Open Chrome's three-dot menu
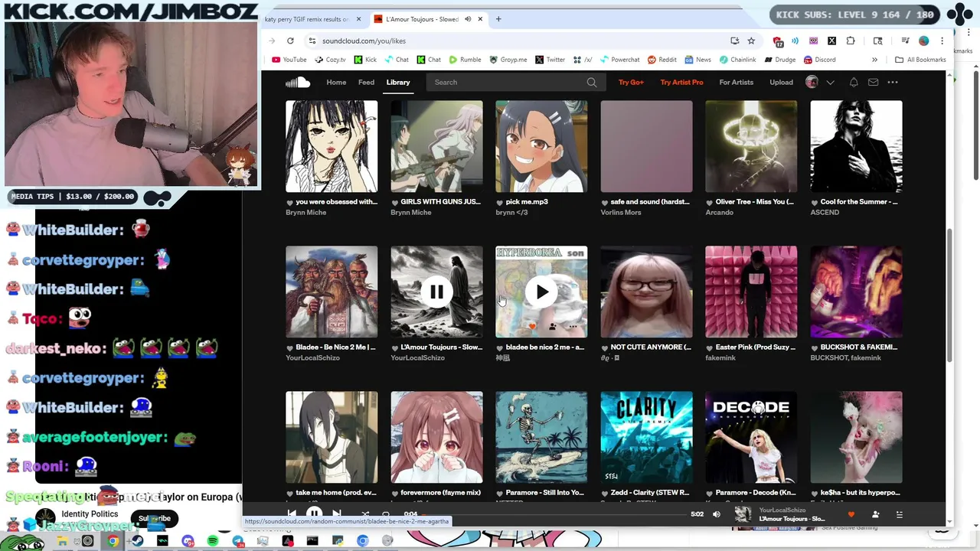The width and height of the screenshot is (980, 551). click(942, 41)
